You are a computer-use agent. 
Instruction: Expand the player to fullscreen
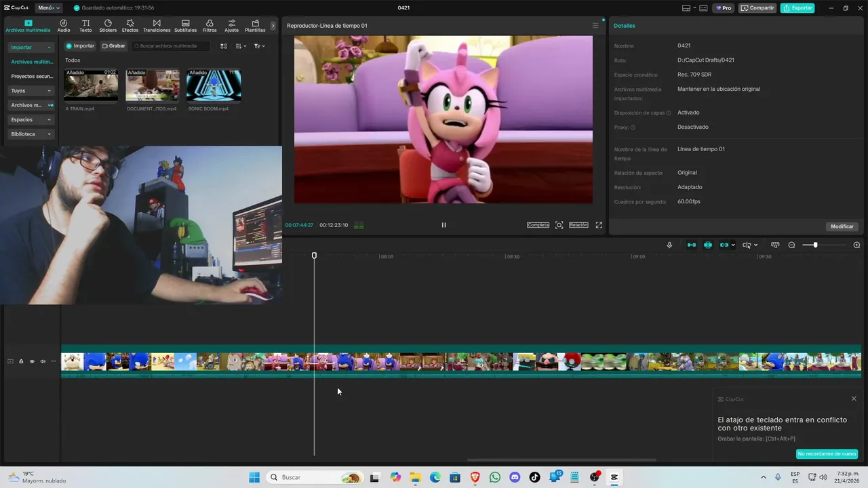point(599,225)
